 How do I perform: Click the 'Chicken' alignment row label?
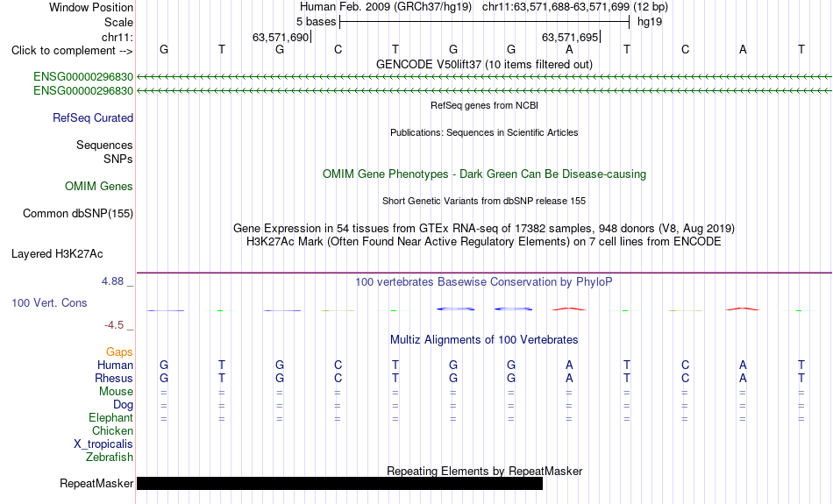[x=112, y=430]
